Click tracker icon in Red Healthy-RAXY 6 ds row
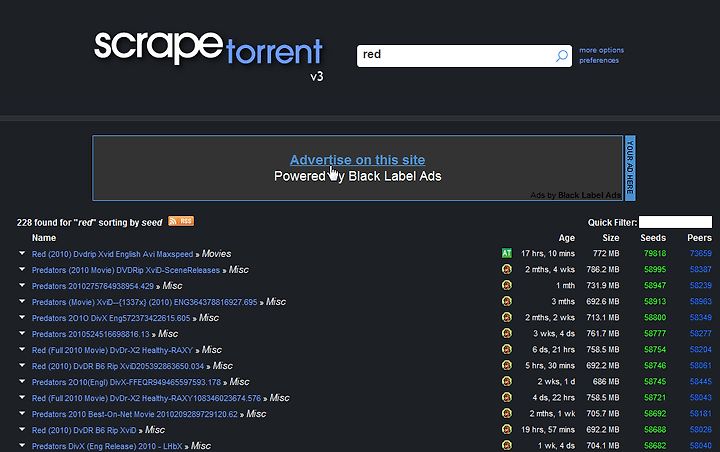The width and height of the screenshot is (720, 452). point(506,349)
